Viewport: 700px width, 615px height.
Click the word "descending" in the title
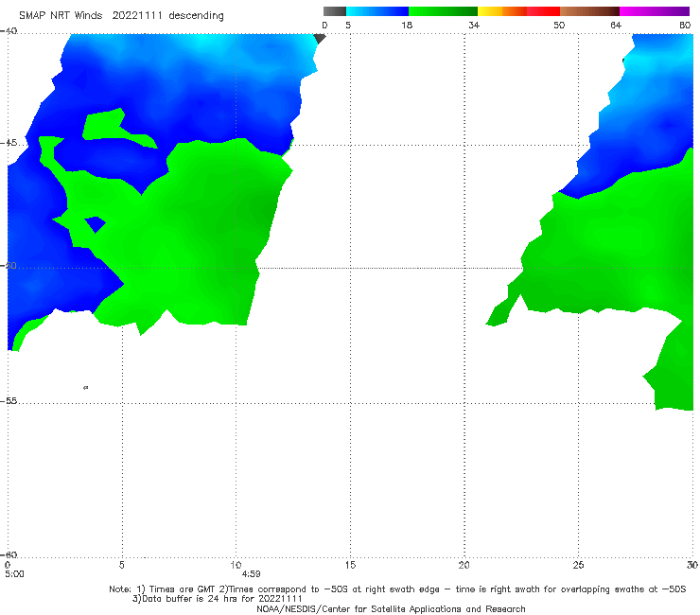pyautogui.click(x=197, y=16)
